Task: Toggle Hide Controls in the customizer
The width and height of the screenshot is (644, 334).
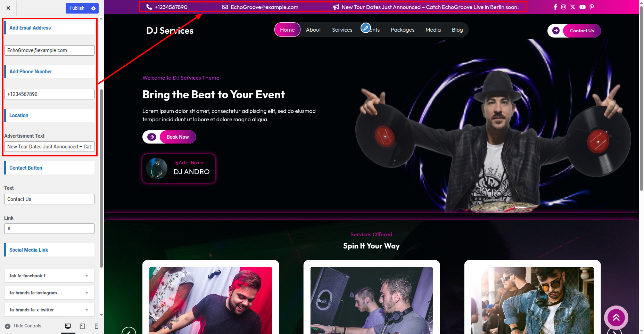Action: pyautogui.click(x=23, y=326)
